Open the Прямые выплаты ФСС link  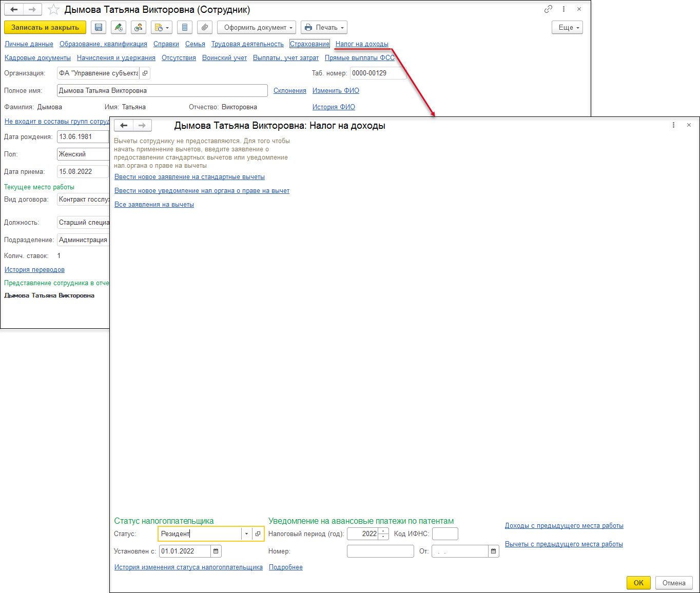pos(360,58)
